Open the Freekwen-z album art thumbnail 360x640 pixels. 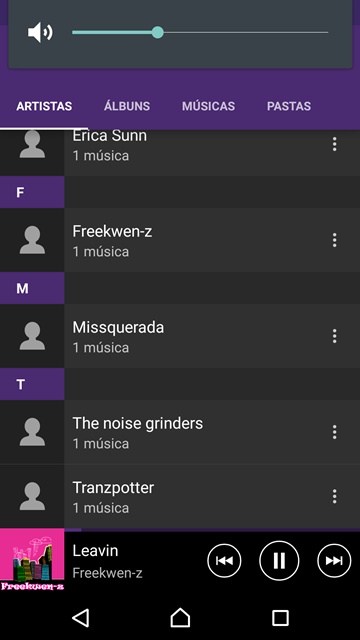tap(32, 560)
